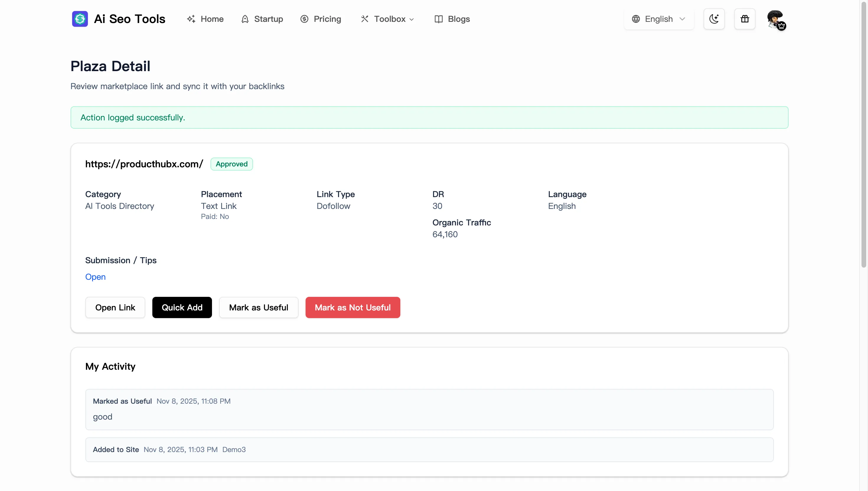Mark the link as Useful
868x491 pixels.
tap(258, 307)
